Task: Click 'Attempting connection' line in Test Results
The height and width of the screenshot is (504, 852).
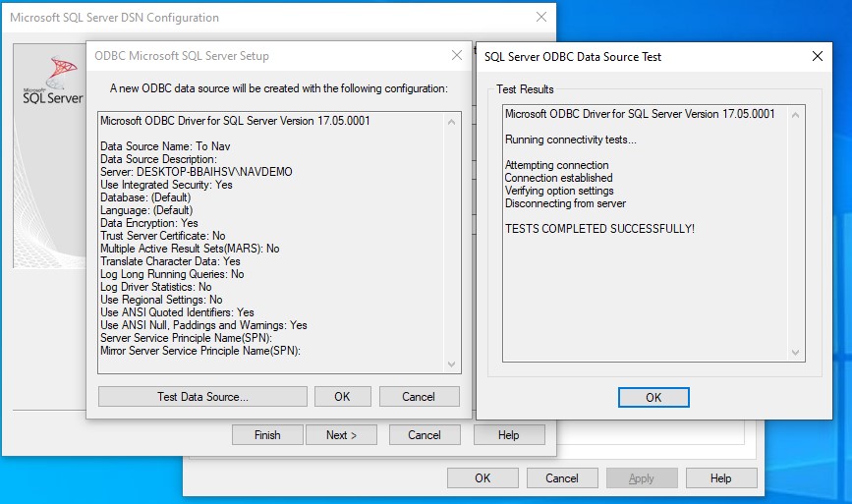Action: tap(557, 165)
